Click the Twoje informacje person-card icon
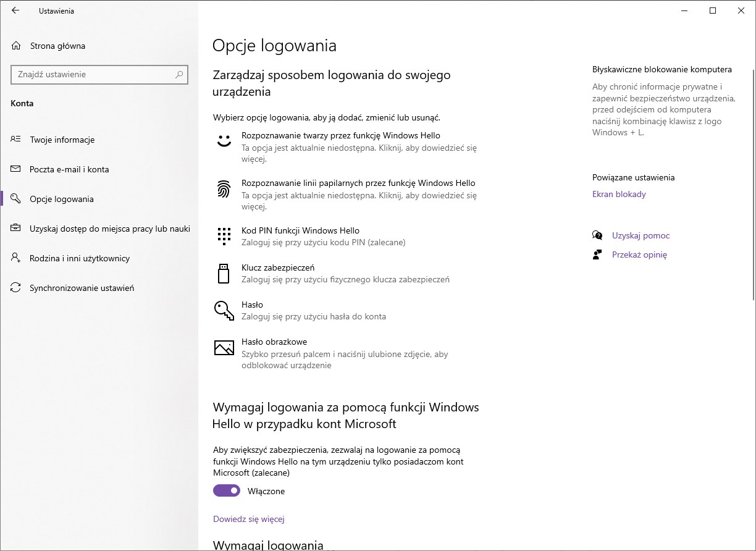Viewport: 756px width, 551px height. pyautogui.click(x=16, y=140)
